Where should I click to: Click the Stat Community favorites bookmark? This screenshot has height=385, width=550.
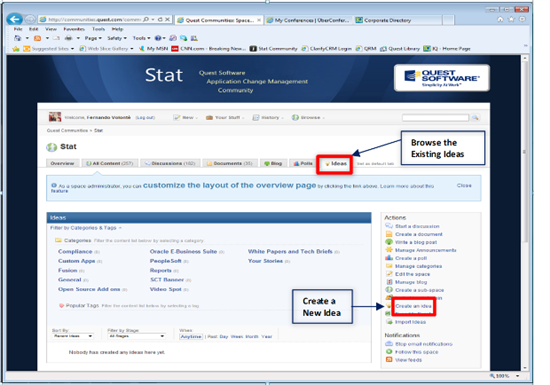(274, 49)
